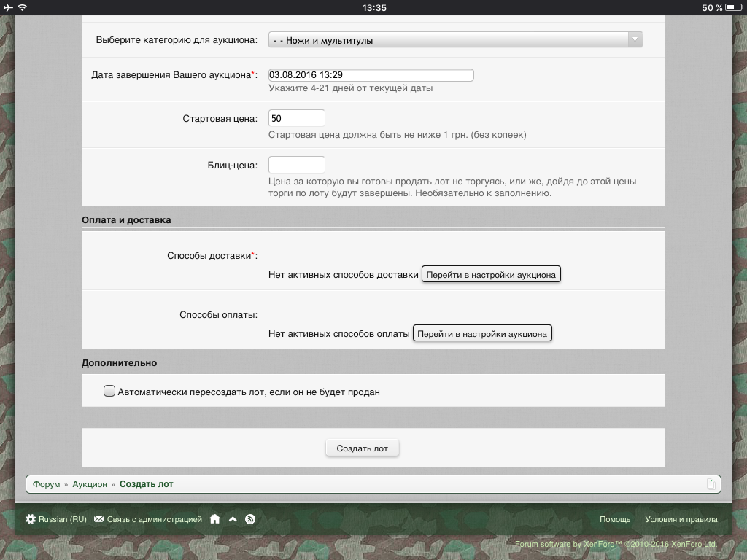The image size is (747, 560).
Task: Enable automatic lot re-creation checkbox
Action: pyautogui.click(x=109, y=392)
